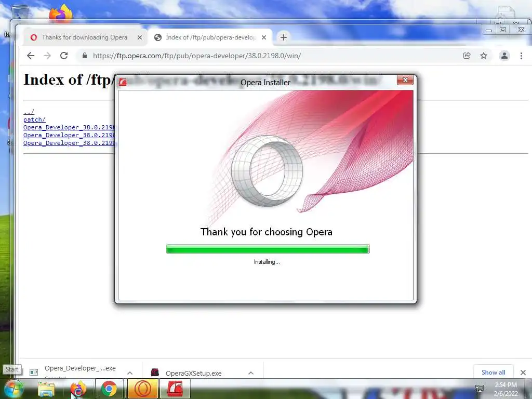This screenshot has width=532, height=399.
Task: Close the 'Thanks for downloading Opera' tab
Action: pyautogui.click(x=139, y=37)
